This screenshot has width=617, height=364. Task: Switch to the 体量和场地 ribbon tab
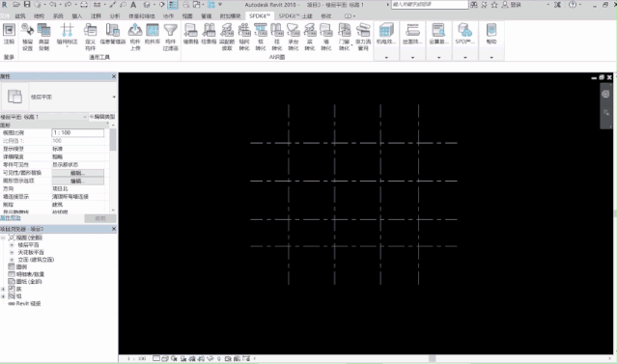pyautogui.click(x=142, y=16)
